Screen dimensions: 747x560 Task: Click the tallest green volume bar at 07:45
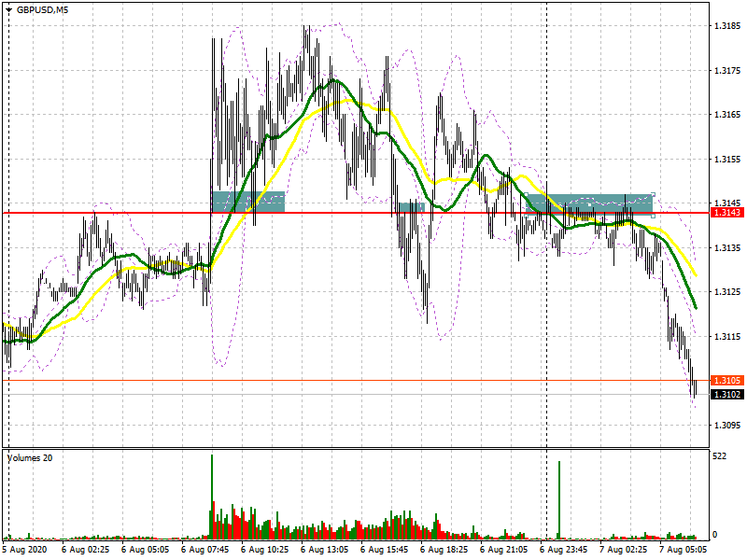212,496
